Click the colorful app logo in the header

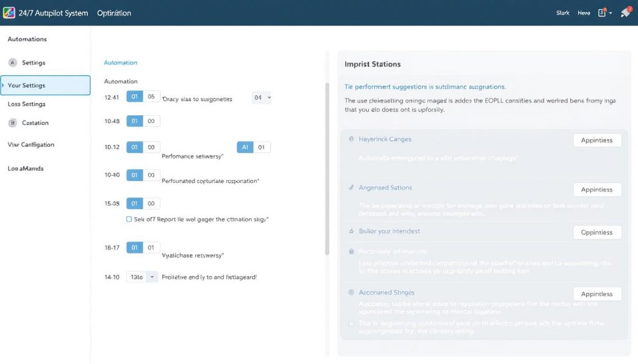coord(9,12)
